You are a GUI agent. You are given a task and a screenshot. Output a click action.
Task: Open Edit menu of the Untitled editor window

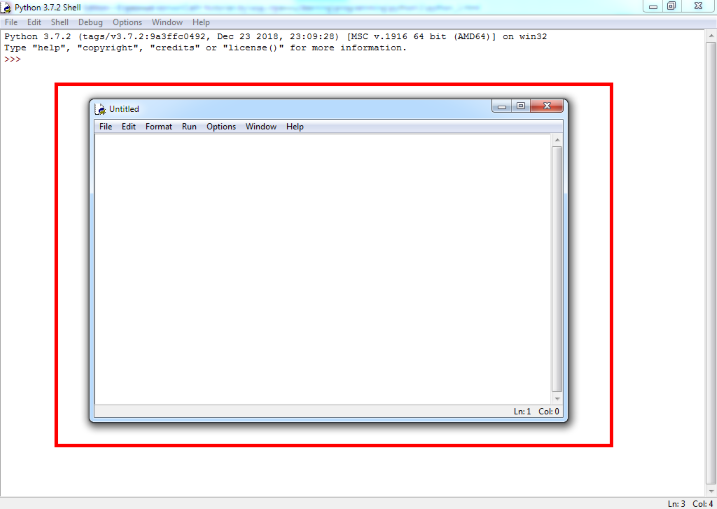[128, 127]
